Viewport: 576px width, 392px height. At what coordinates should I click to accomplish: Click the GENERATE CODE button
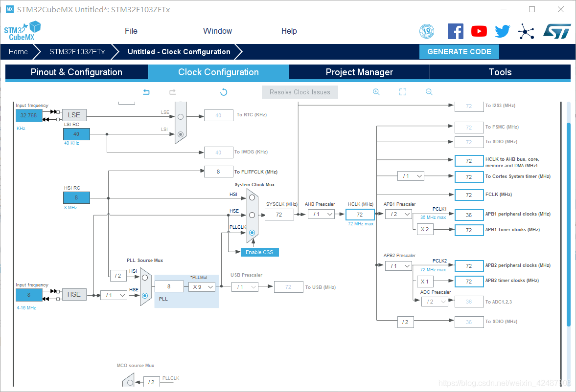point(459,52)
